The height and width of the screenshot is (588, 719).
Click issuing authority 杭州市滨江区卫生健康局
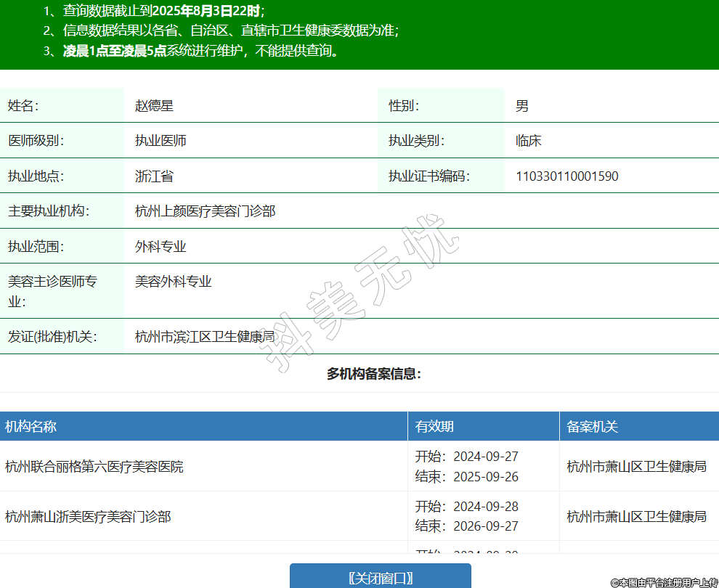205,337
